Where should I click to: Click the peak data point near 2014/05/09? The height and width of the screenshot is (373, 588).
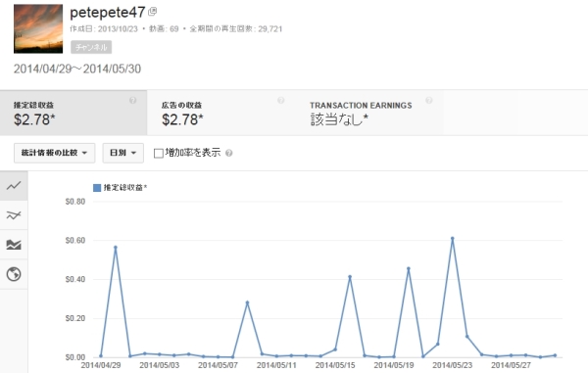[247, 303]
